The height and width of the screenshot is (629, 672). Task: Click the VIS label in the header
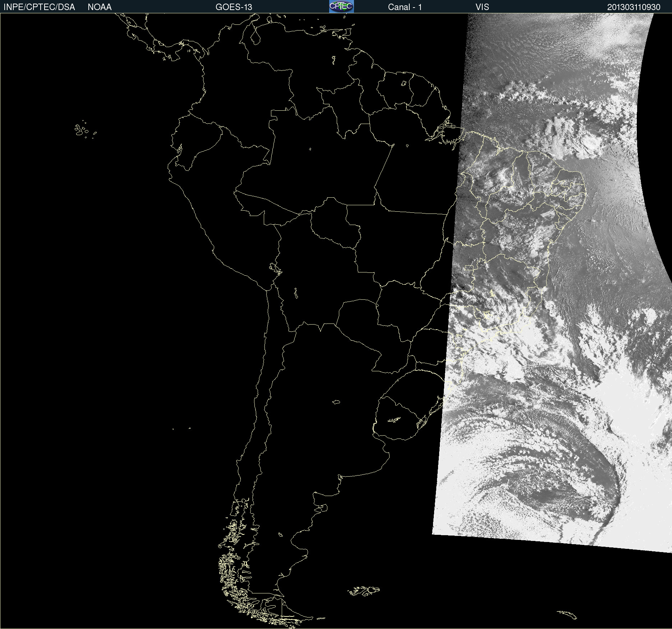(482, 7)
